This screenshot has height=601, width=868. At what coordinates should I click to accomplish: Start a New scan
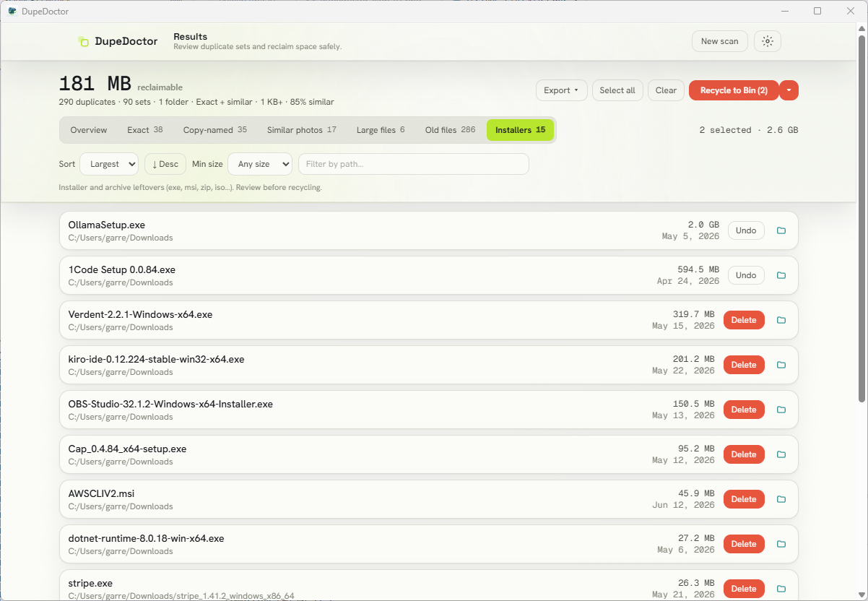click(720, 41)
